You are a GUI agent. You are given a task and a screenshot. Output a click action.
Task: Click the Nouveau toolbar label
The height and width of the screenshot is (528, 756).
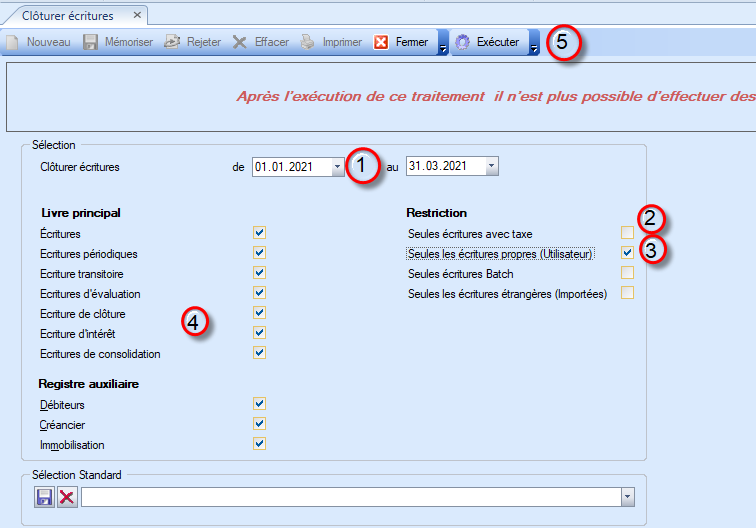coord(49,42)
